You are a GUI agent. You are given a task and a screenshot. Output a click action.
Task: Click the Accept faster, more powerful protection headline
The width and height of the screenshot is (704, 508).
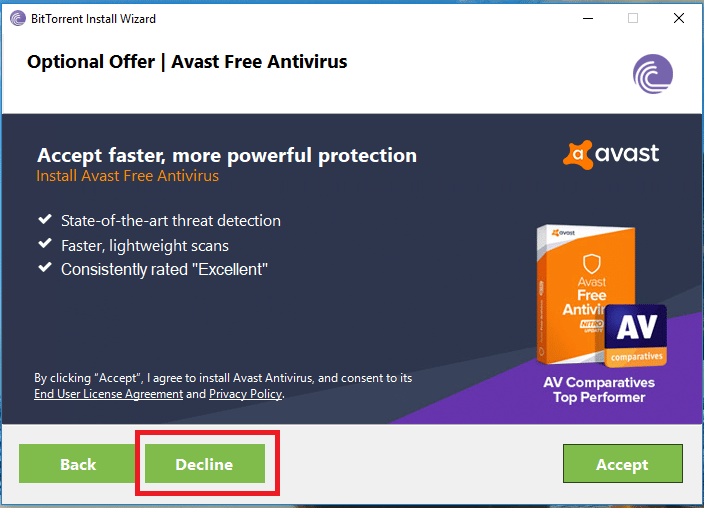tap(227, 155)
